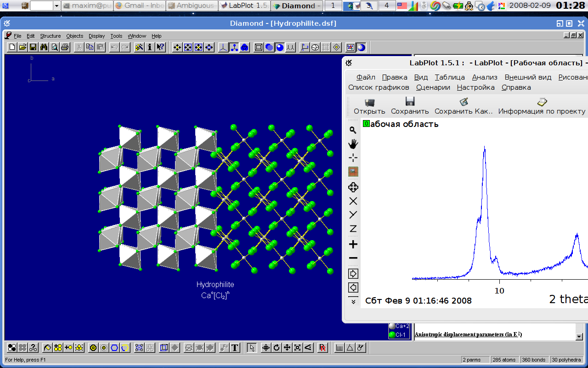Screen dimensions: 588x368
Task: Select the arrow pointer tool in bottom toolbar
Action: [x=251, y=348]
